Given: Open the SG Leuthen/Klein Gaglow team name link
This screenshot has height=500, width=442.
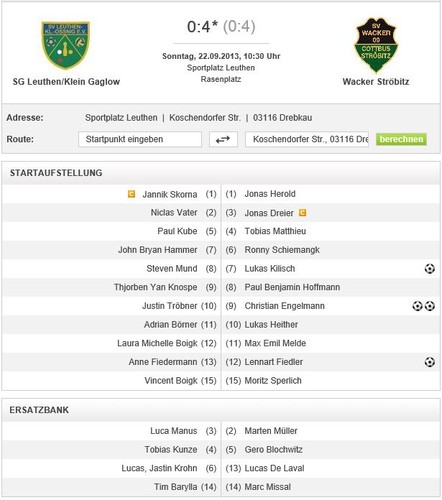Looking at the screenshot, I should point(66,82).
